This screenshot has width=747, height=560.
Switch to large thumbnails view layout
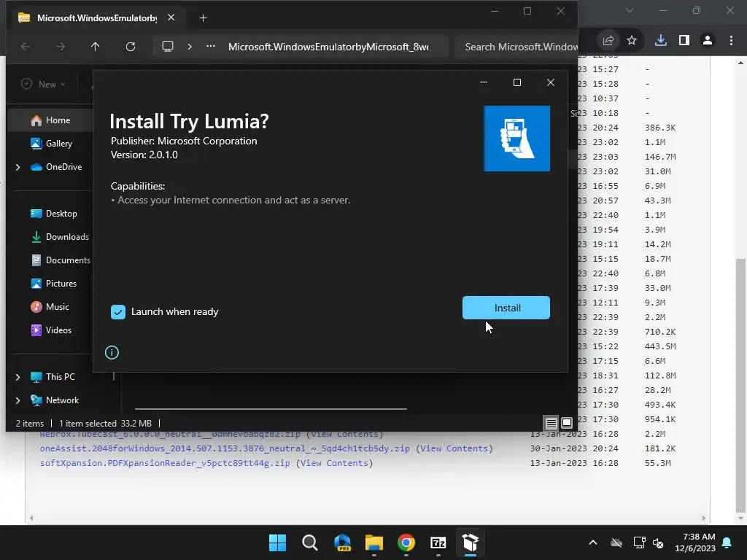click(x=566, y=423)
